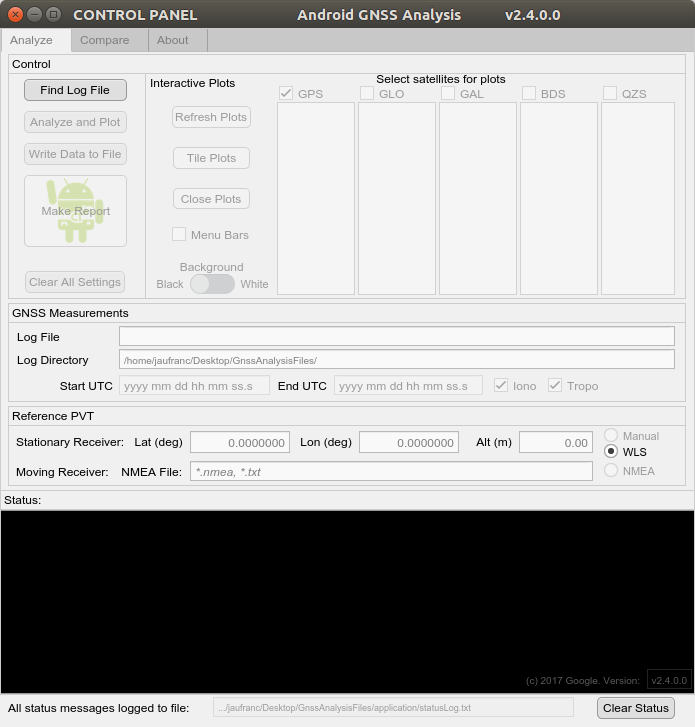Click the 'All status messages logged to file:' label
695x727 pixels.
click(98, 708)
